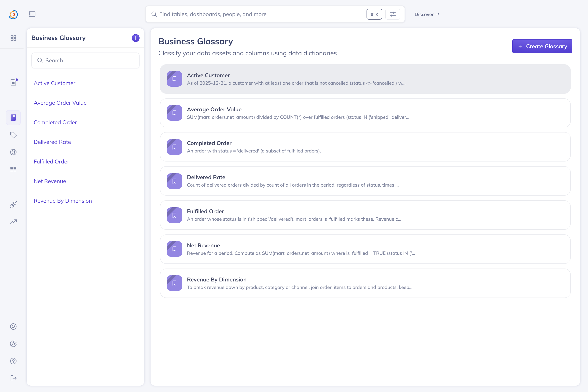588x392 pixels.
Task: Select Revenue By Dimension in sidebar list
Action: [x=63, y=201]
